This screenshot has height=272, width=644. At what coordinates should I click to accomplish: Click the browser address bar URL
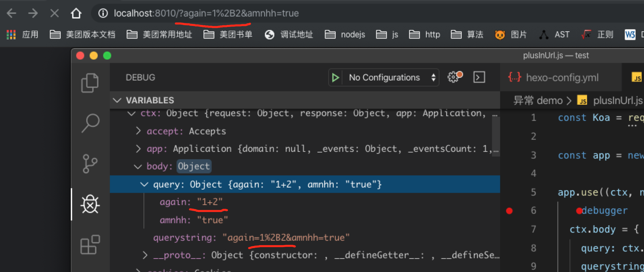coord(206,13)
